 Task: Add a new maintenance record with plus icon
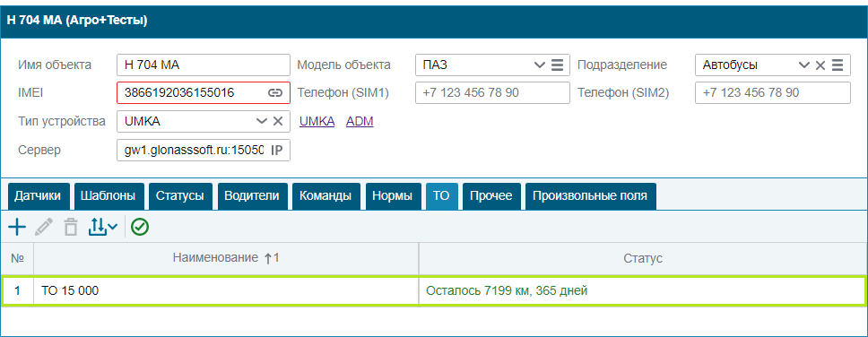point(18,227)
